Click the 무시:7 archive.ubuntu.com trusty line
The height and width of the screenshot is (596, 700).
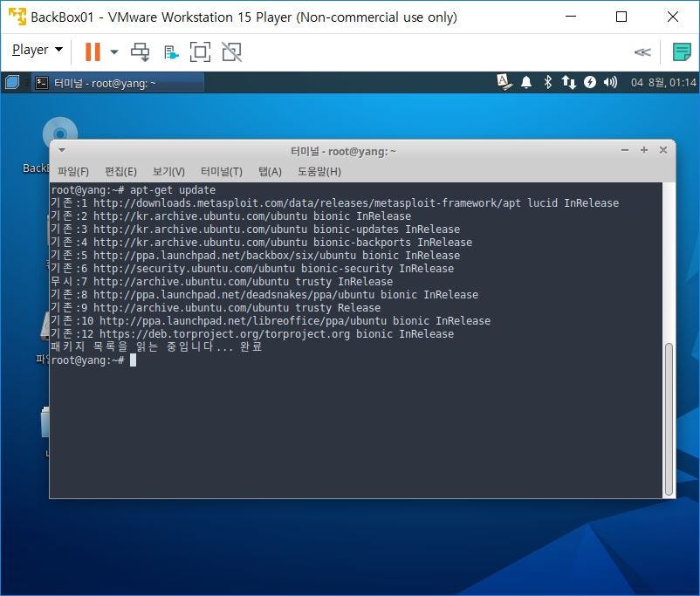[x=222, y=282]
